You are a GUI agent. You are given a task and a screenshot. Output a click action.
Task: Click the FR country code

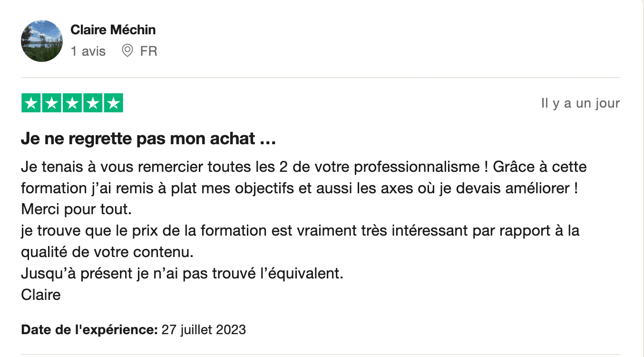(148, 51)
